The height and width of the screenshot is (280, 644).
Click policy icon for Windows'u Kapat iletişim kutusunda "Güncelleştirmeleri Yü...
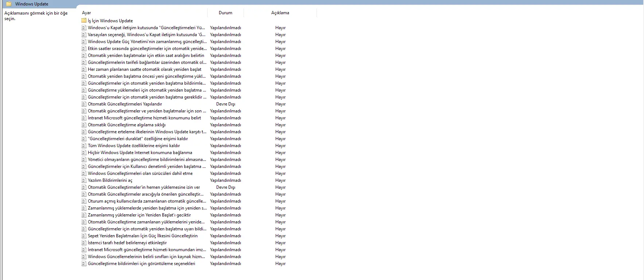point(84,28)
